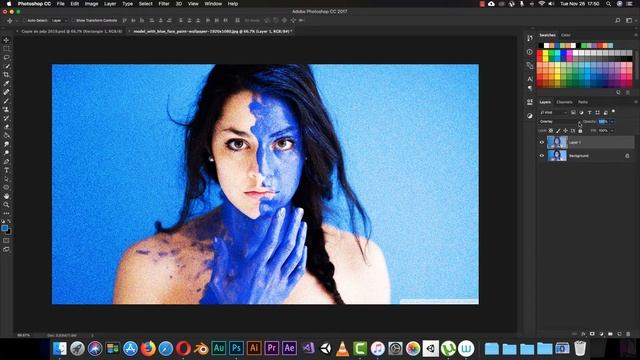
Task: Open Firefox from the Dock
Action: click(x=148, y=349)
